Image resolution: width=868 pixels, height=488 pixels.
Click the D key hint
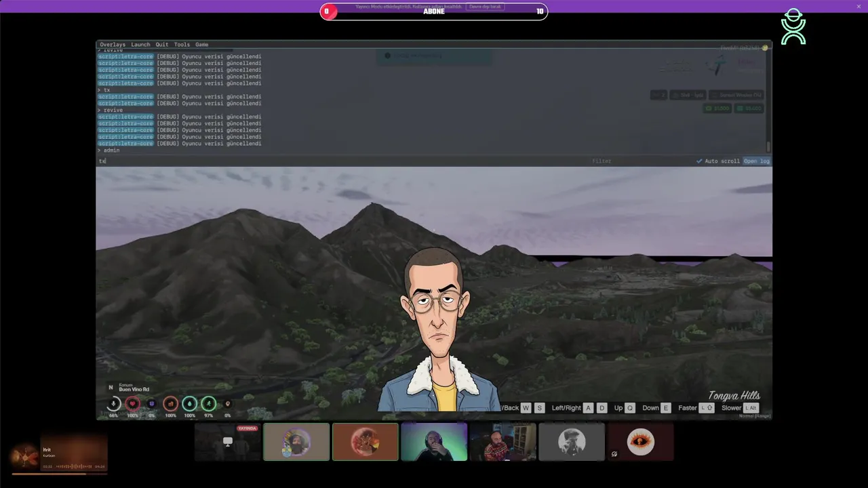pos(601,408)
